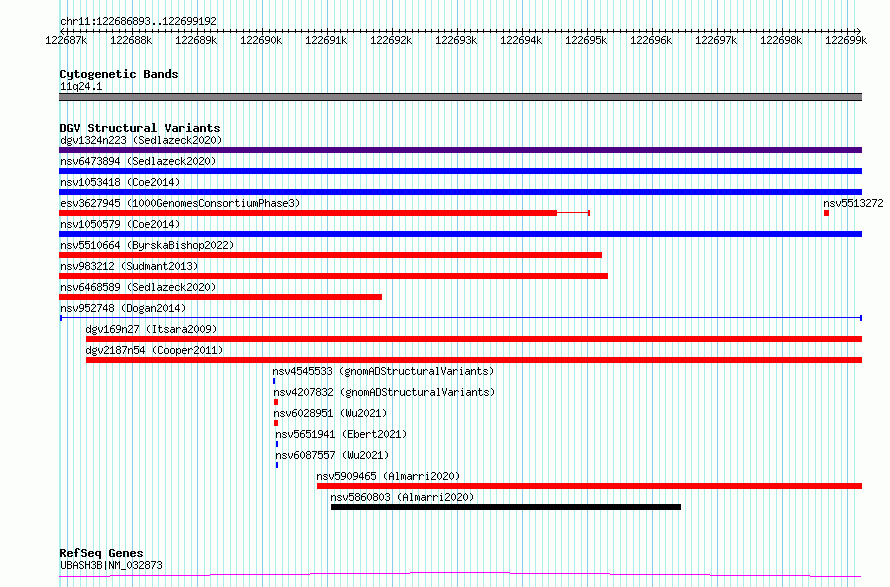Click the 122693k ruler tick label

(x=456, y=40)
